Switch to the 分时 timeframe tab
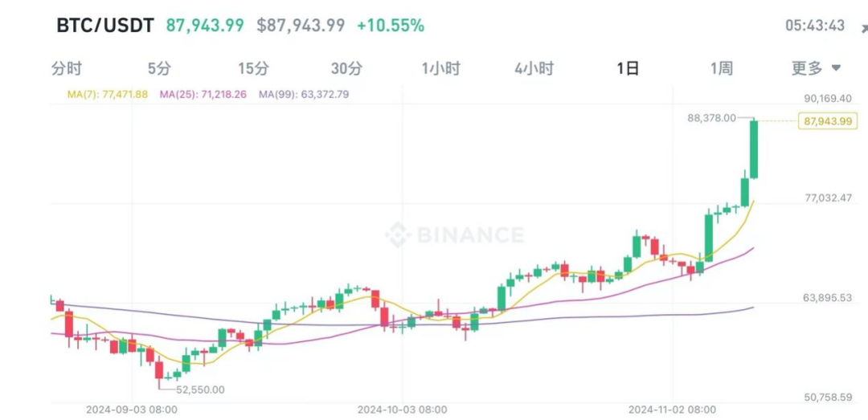Screen dimensions: 868x420 tap(66, 68)
